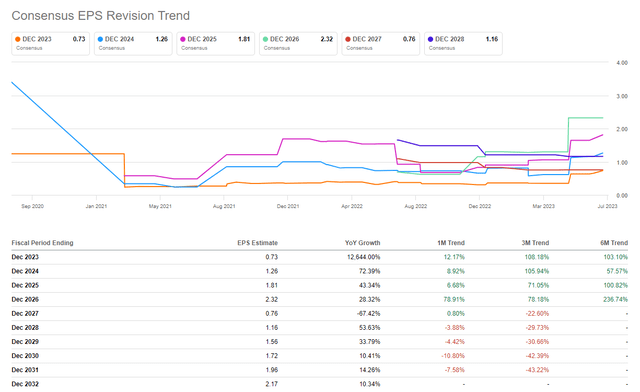Select the Fiscal Period Ending column header
This screenshot has width=640, height=392.
tap(42, 243)
